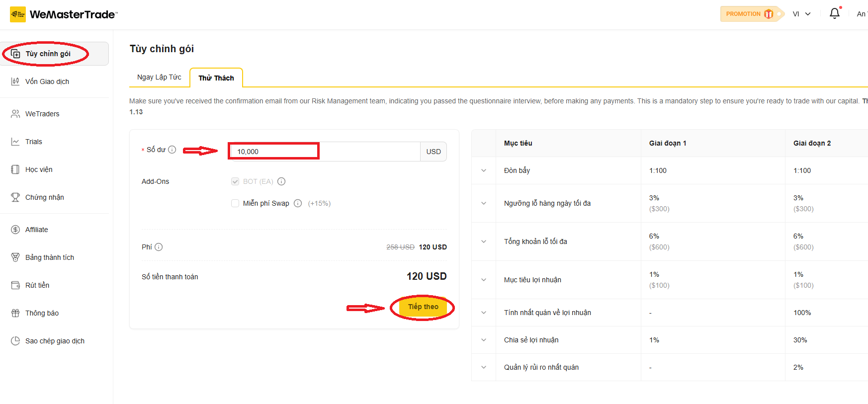This screenshot has height=404, width=868.
Task: Click the Học viện book icon
Action: 15,169
